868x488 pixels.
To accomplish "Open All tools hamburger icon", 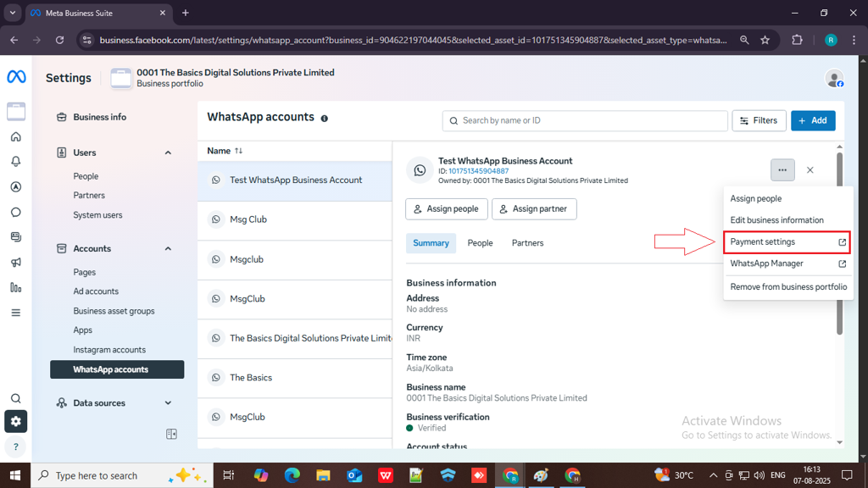I will click(x=16, y=313).
